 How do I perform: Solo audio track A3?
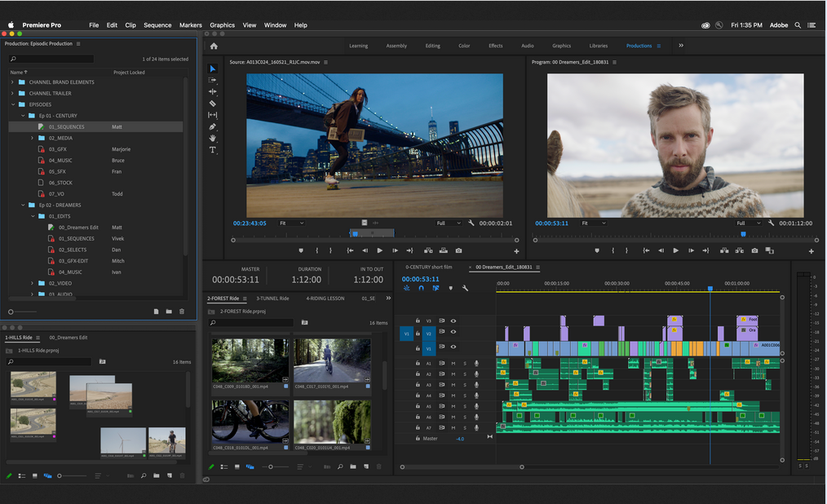click(465, 385)
